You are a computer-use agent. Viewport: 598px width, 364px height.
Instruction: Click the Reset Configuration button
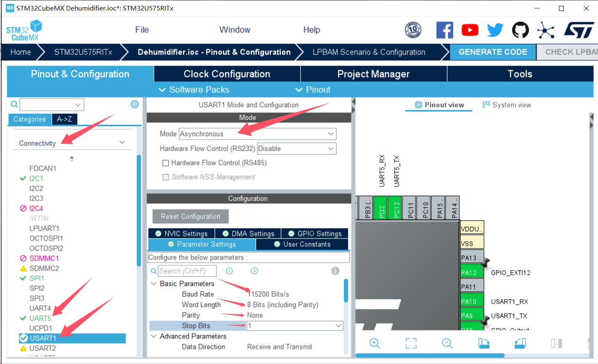pos(191,216)
